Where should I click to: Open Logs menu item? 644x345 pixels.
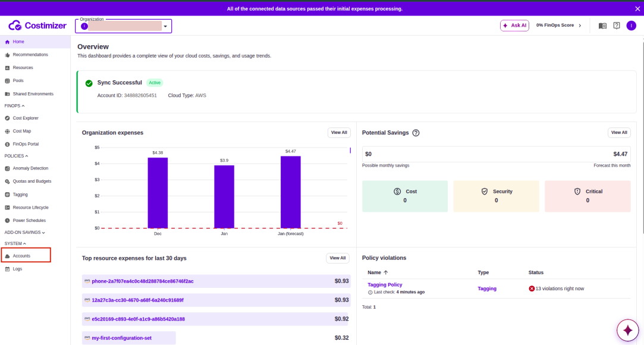(35, 269)
